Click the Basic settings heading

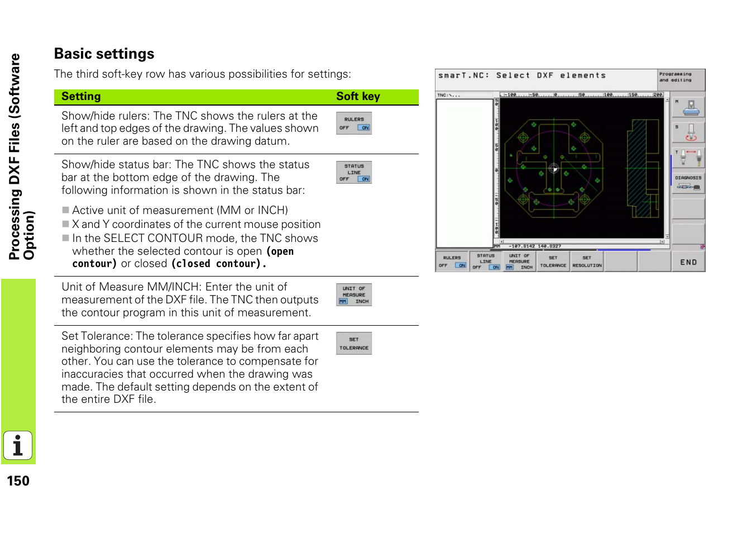(x=104, y=54)
